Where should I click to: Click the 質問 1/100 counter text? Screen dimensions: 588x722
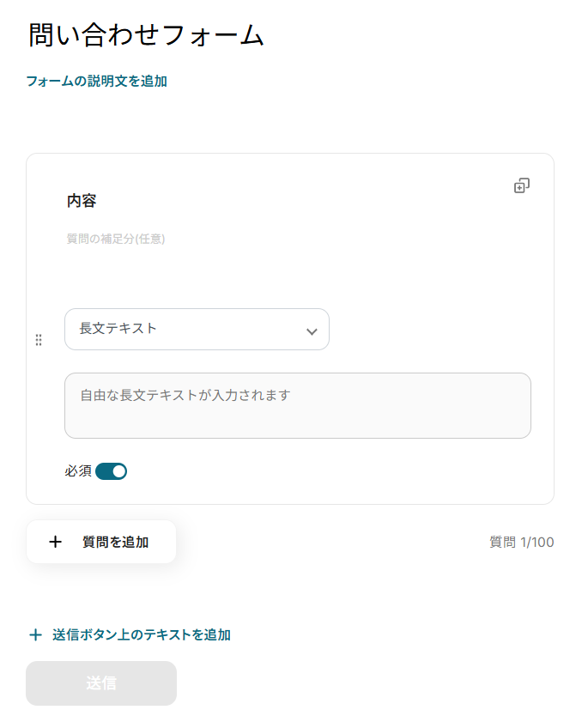(x=521, y=543)
